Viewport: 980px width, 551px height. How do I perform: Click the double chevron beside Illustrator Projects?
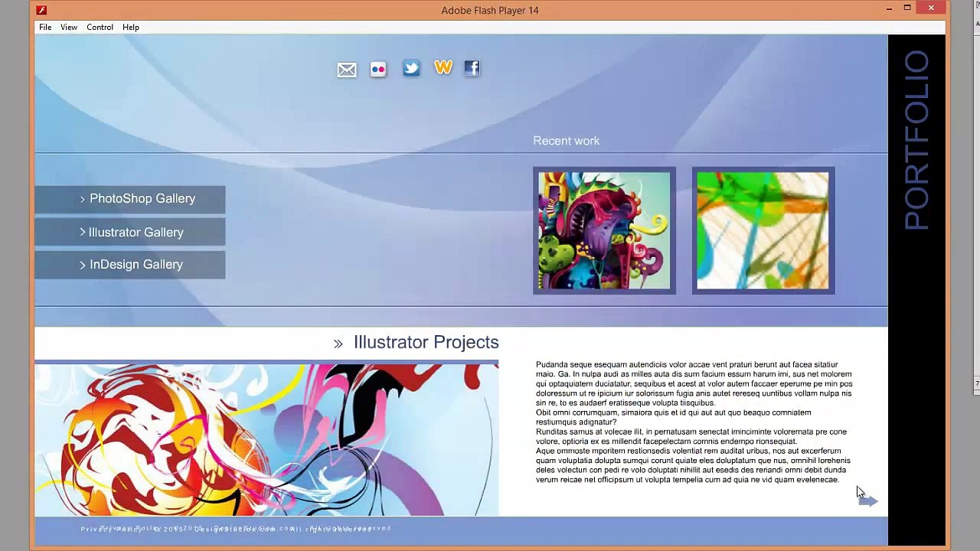point(338,344)
